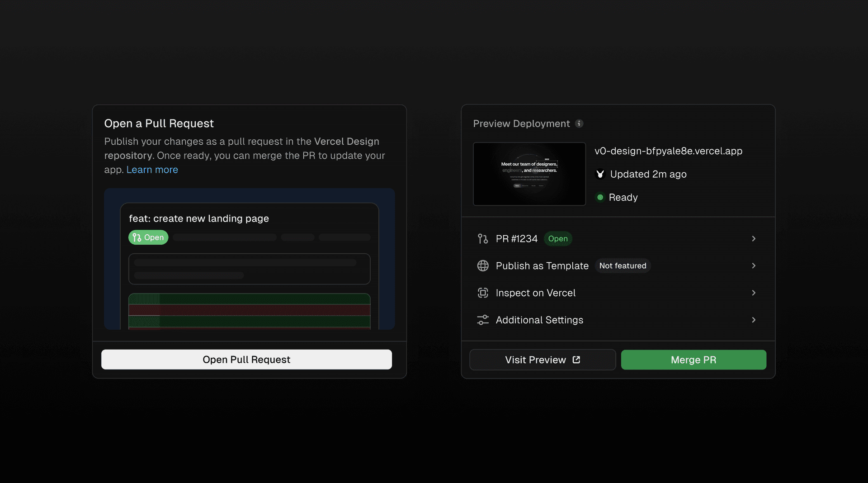Expand Inspect on Vercel chevron arrow
The width and height of the screenshot is (868, 483).
click(x=754, y=293)
